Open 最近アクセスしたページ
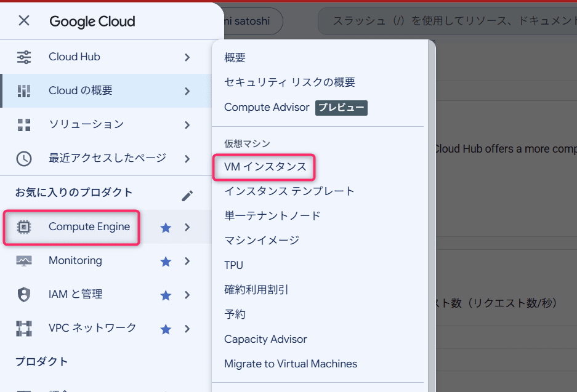The image size is (577, 392). 106,159
